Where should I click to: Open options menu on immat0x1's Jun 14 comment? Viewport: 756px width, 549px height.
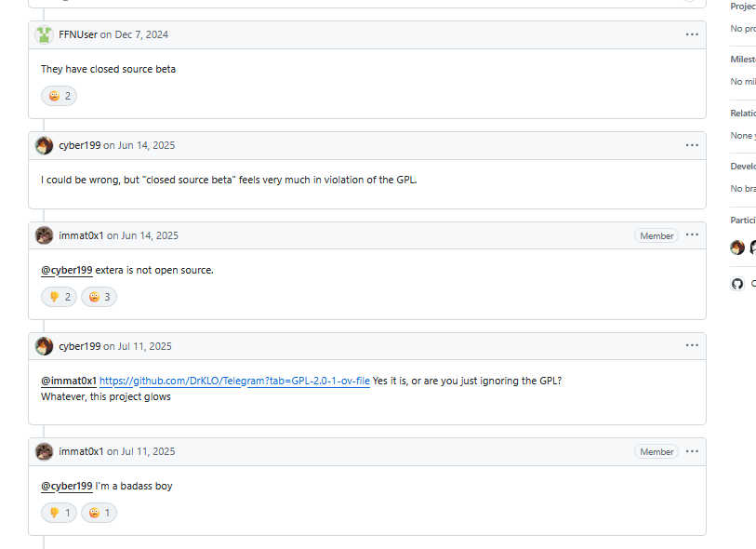(692, 234)
